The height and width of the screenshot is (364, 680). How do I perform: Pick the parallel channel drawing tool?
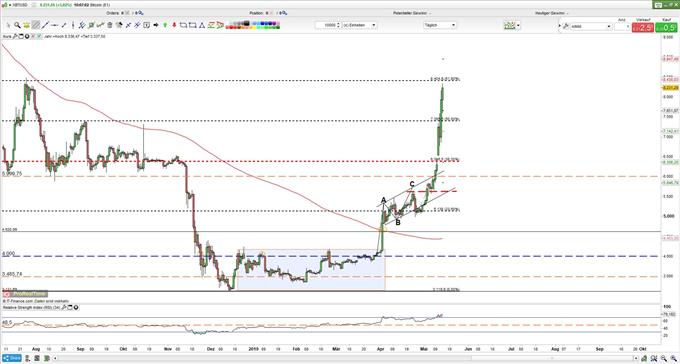82,25
